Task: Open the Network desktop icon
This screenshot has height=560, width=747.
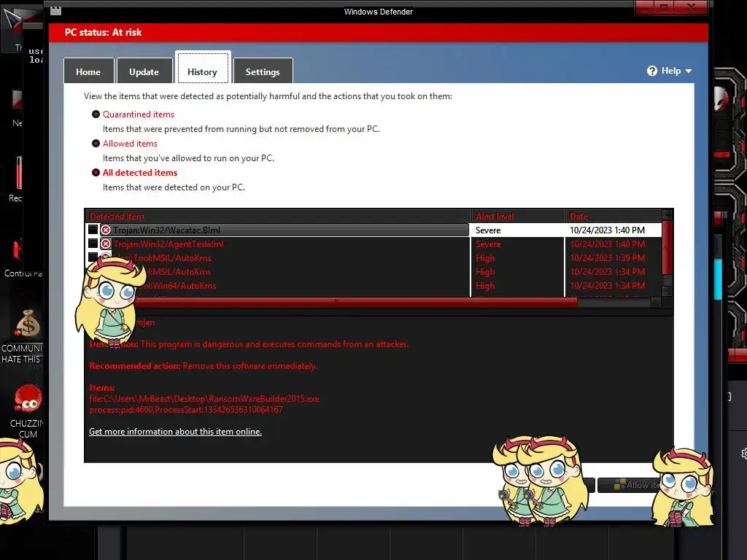Action: point(18,99)
